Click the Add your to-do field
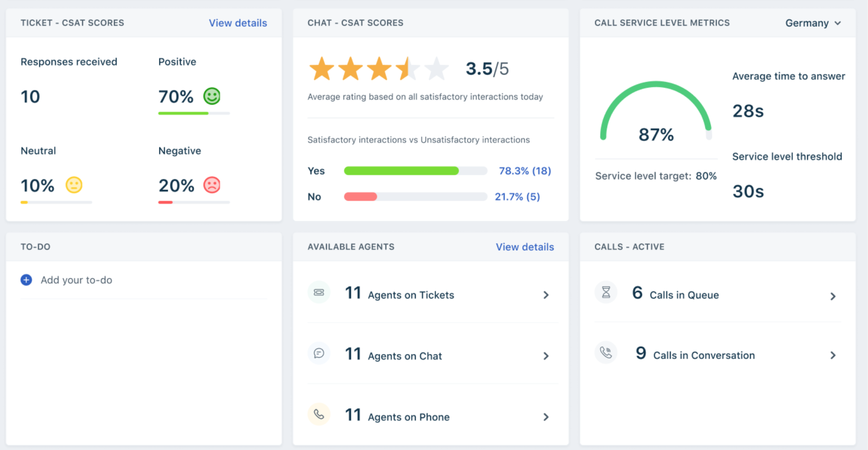Screen dimensions: 868x450 (76, 280)
